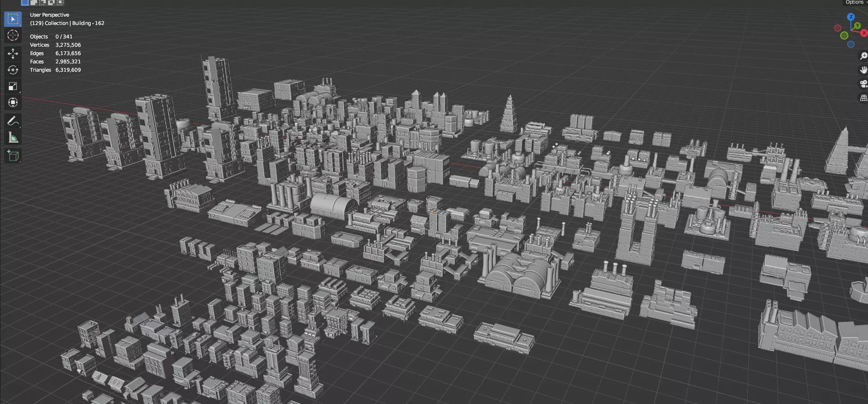Open the Options dropdown
This screenshot has width=868, height=404.
(855, 2)
